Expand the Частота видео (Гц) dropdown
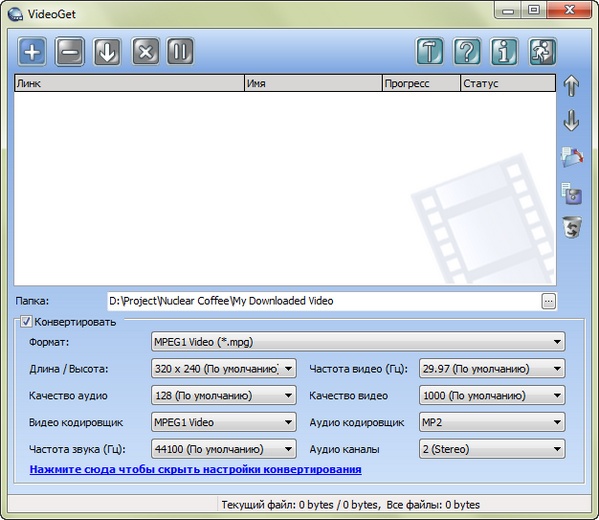599x520 pixels. pos(492,369)
